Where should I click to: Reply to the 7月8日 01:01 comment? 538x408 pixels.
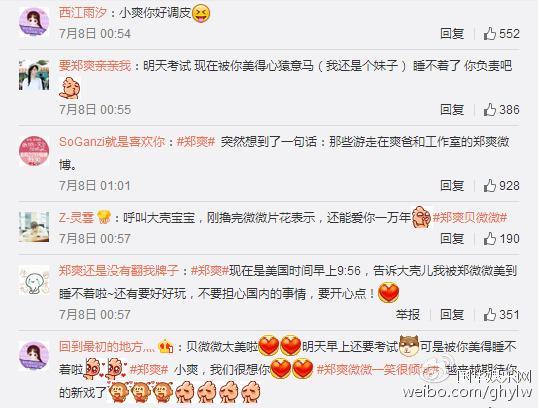click(x=452, y=186)
